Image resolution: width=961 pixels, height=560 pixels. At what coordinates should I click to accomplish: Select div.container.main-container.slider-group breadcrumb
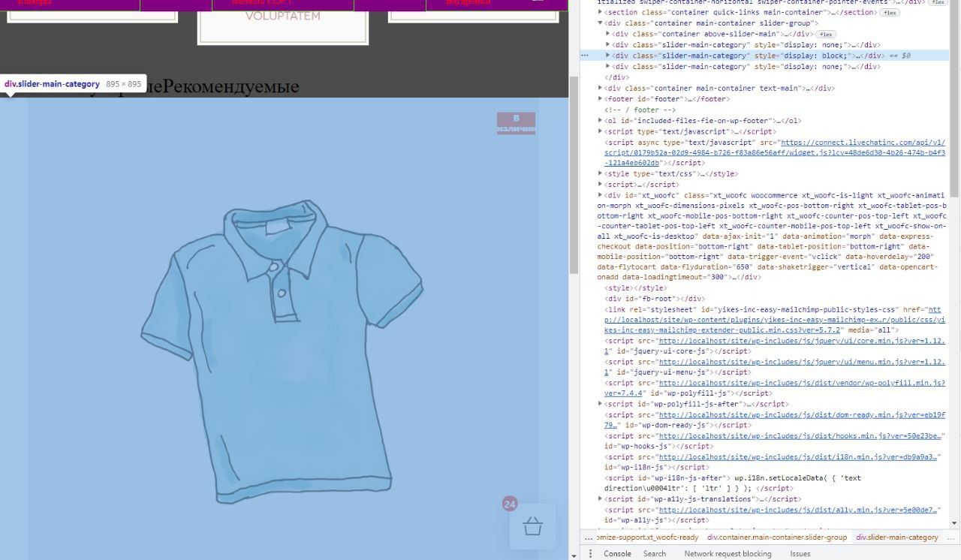point(777,537)
